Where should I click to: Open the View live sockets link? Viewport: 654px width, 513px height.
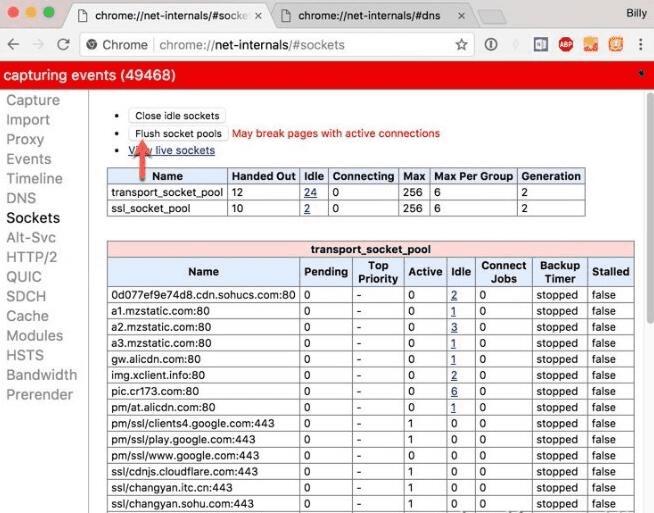pos(171,150)
